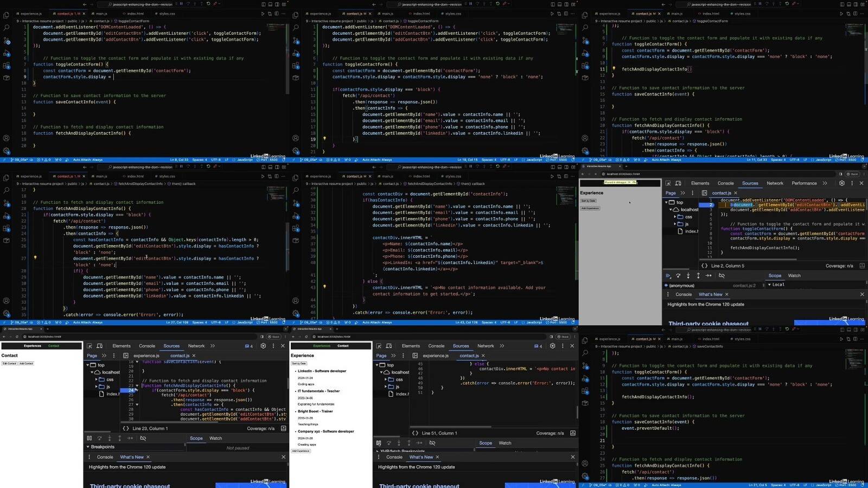
Task: Click 'LinkedIn - Software developer' on the bottom-middle page
Action: click(x=322, y=371)
